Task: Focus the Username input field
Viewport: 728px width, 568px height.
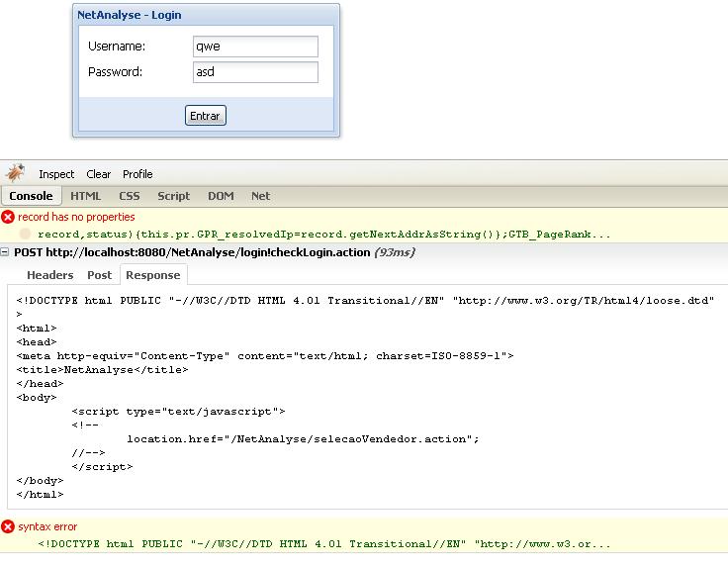Action: 255,47
